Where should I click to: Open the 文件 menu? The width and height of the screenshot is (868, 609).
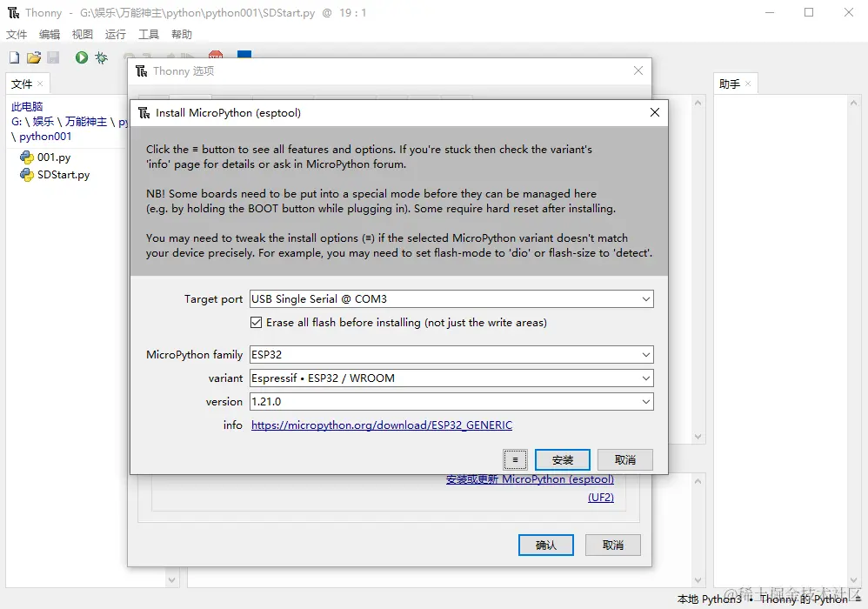(17, 34)
